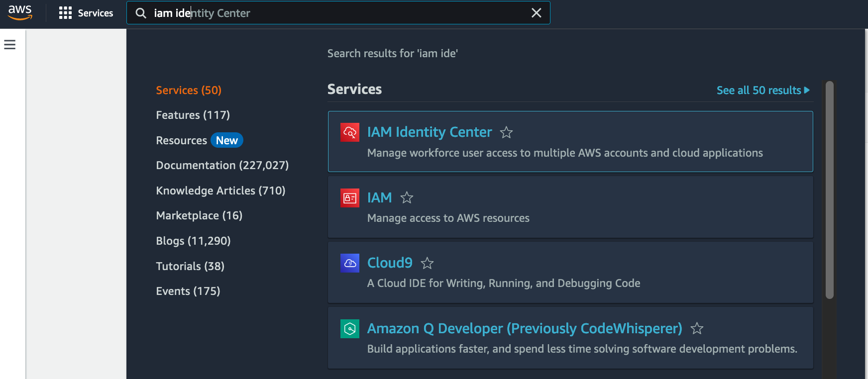Click the Amazon Q Developer service icon
This screenshot has width=868, height=379.
(350, 329)
